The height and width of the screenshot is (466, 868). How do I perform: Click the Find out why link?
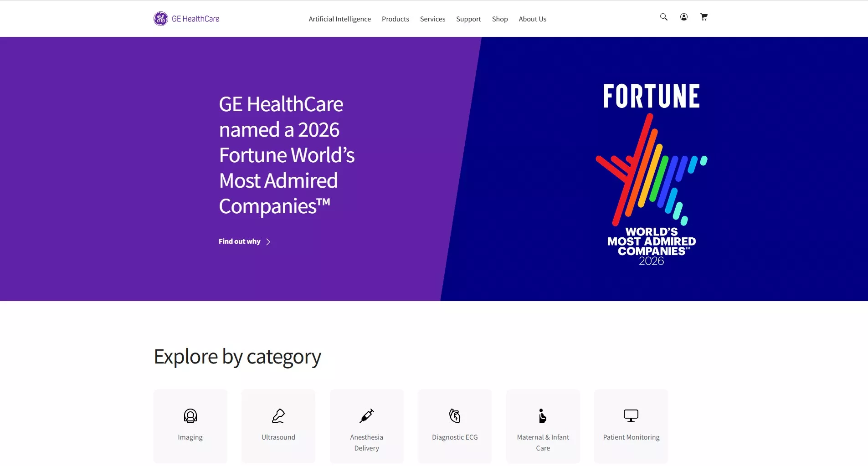[239, 241]
